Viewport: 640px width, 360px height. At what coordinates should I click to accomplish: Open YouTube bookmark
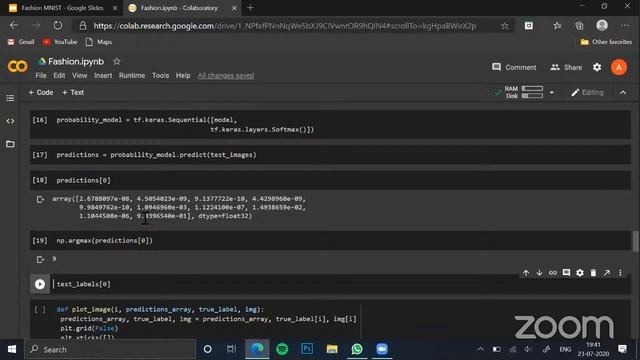[60, 42]
